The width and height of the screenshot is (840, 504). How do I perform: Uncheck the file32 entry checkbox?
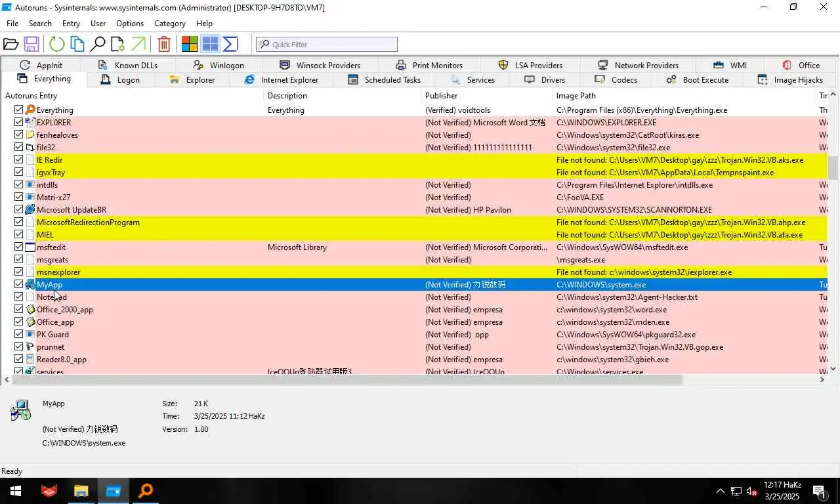pyautogui.click(x=18, y=147)
